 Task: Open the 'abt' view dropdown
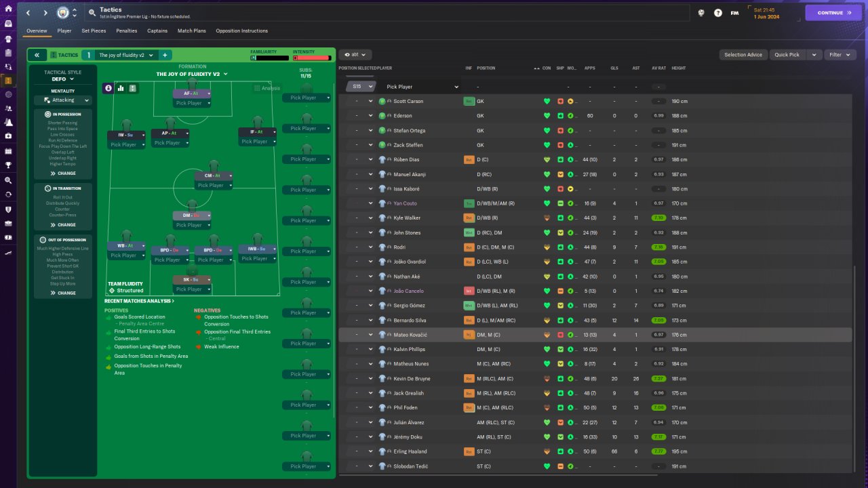(x=355, y=55)
